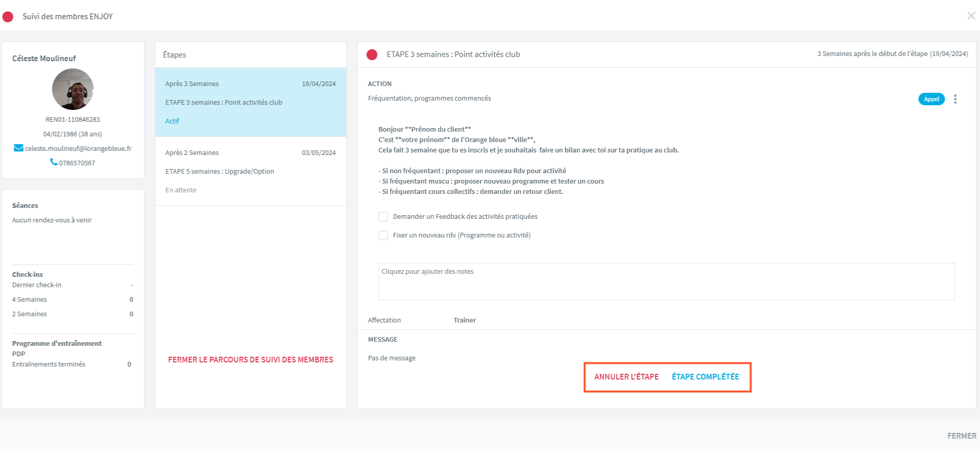The image size is (980, 449).
Task: Click the phone icon next to 0786570567
Action: pyautogui.click(x=53, y=162)
